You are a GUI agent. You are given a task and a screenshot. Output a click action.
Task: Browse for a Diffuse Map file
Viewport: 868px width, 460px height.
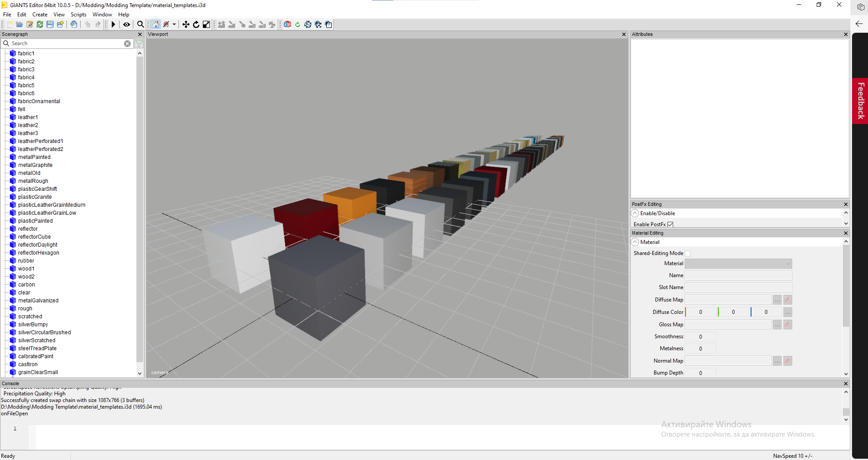(x=777, y=300)
